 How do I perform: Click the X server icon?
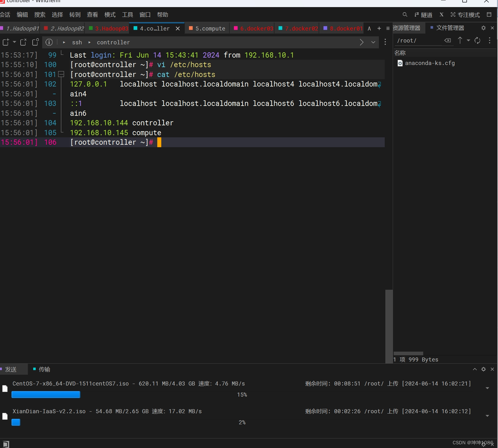coord(441,14)
